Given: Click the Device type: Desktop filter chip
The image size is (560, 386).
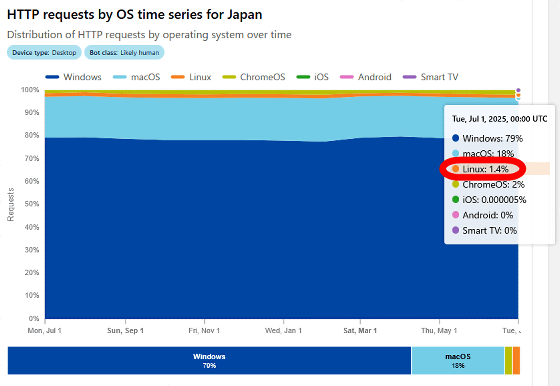Looking at the screenshot, I should [x=44, y=52].
